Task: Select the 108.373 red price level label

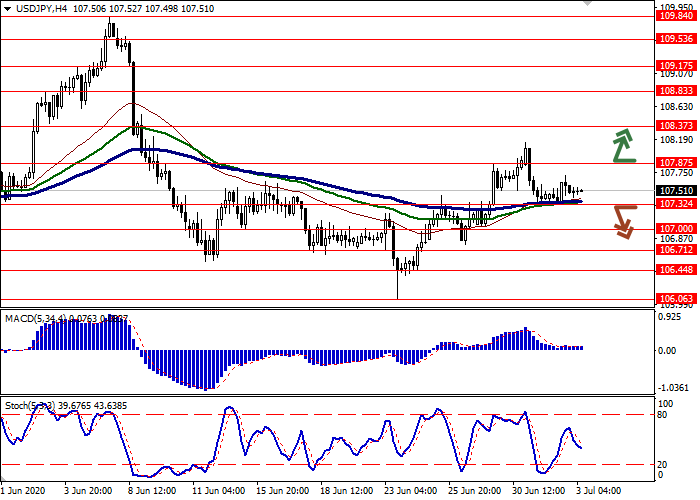Action: pos(676,126)
